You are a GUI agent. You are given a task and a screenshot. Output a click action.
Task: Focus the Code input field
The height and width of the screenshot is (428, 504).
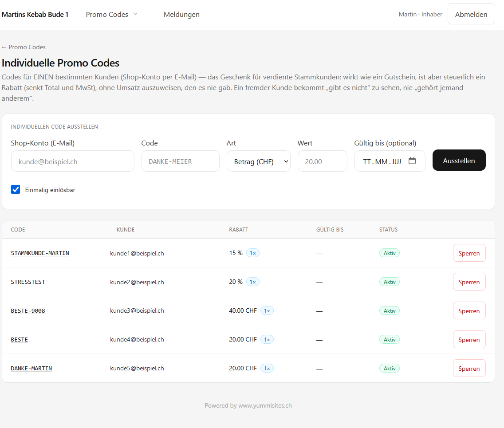[x=180, y=161]
